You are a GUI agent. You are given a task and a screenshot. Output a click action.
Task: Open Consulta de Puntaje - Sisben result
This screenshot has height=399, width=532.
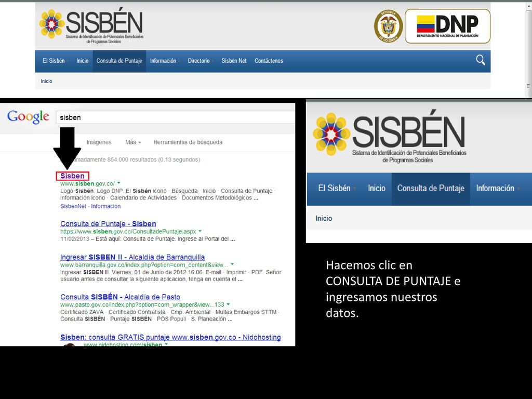108,223
